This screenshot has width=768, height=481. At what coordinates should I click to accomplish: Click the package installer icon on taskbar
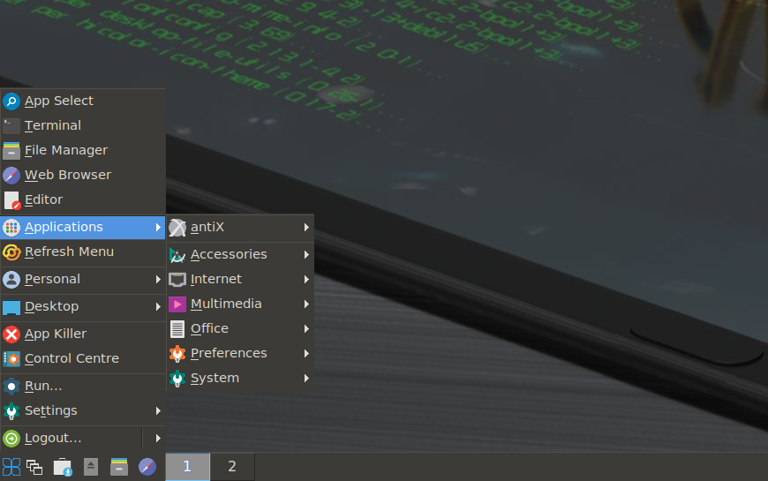[x=63, y=467]
